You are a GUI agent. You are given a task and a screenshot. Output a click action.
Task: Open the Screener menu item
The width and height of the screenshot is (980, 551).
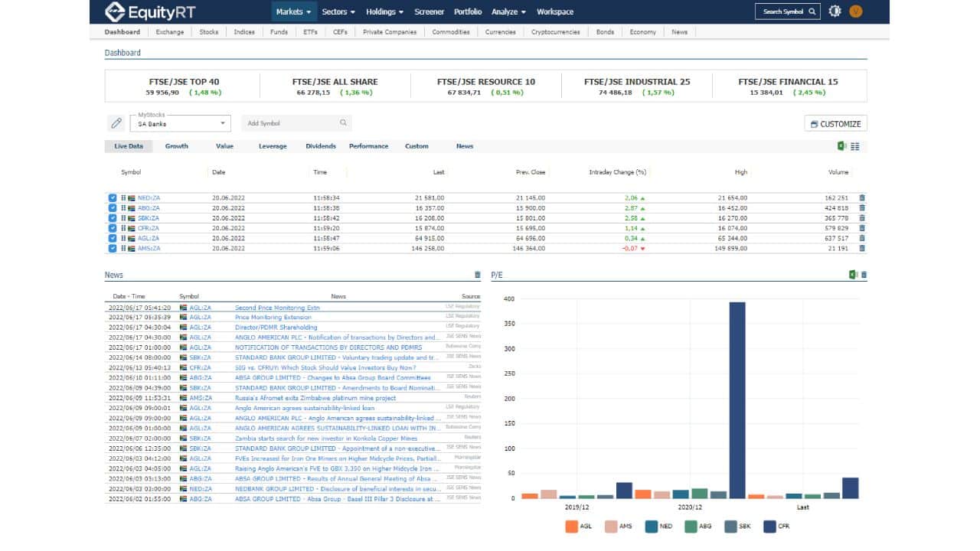[x=429, y=11]
